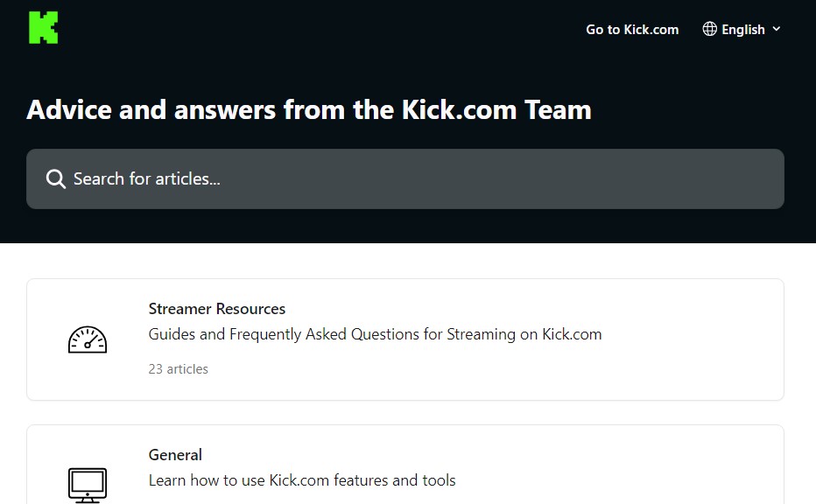Click the green Kick logo
Image resolution: width=816 pixels, height=504 pixels.
(x=43, y=28)
